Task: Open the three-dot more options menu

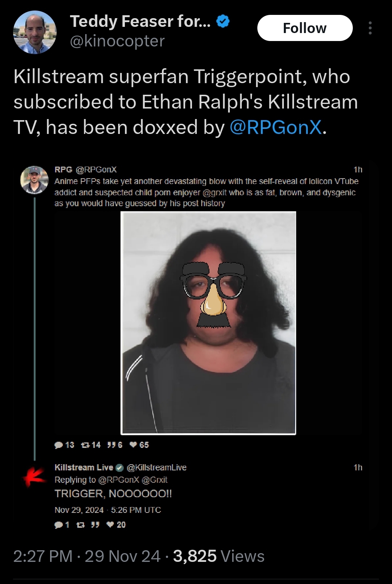Action: tap(370, 28)
